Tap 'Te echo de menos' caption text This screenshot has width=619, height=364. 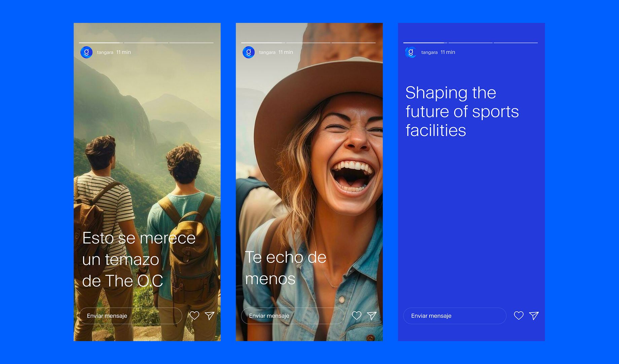point(285,268)
